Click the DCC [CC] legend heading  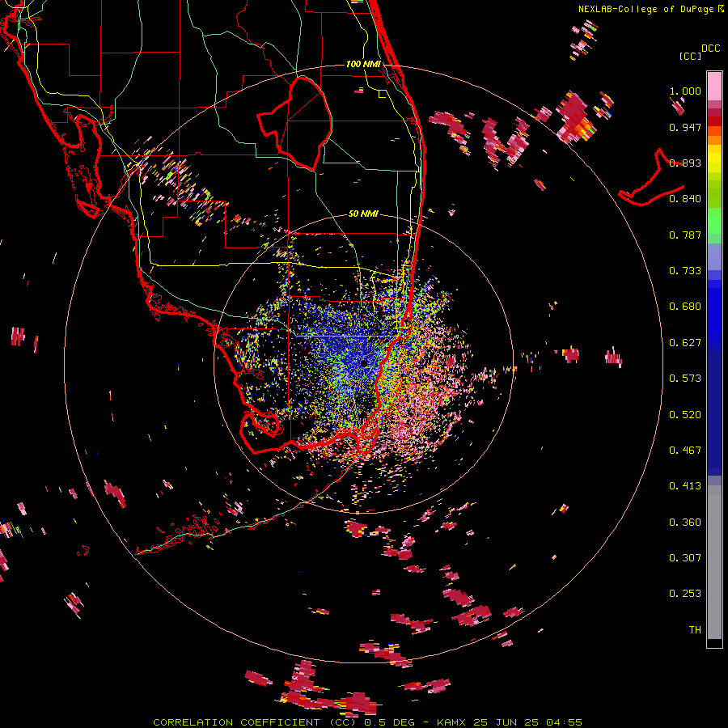699,52
